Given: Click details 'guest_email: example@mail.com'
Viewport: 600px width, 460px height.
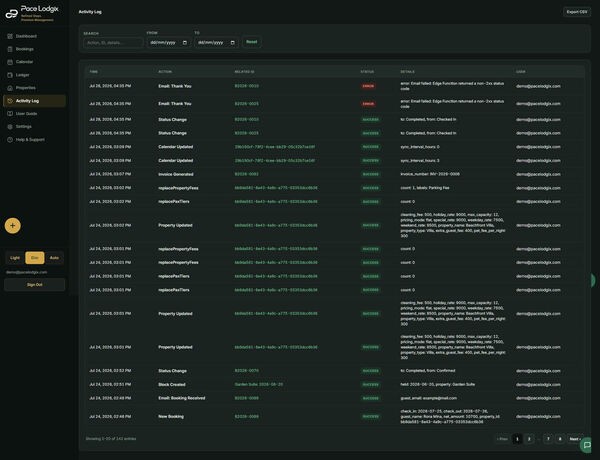Looking at the screenshot, I should (x=430, y=398).
